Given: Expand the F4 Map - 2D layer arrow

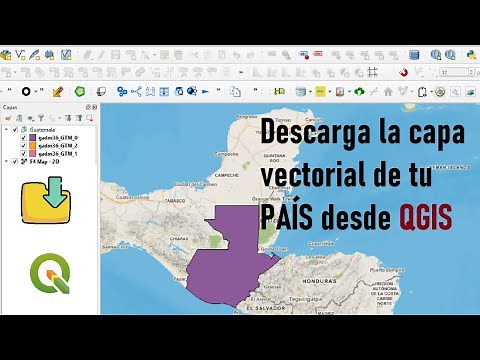Looking at the screenshot, I should [x=6, y=162].
